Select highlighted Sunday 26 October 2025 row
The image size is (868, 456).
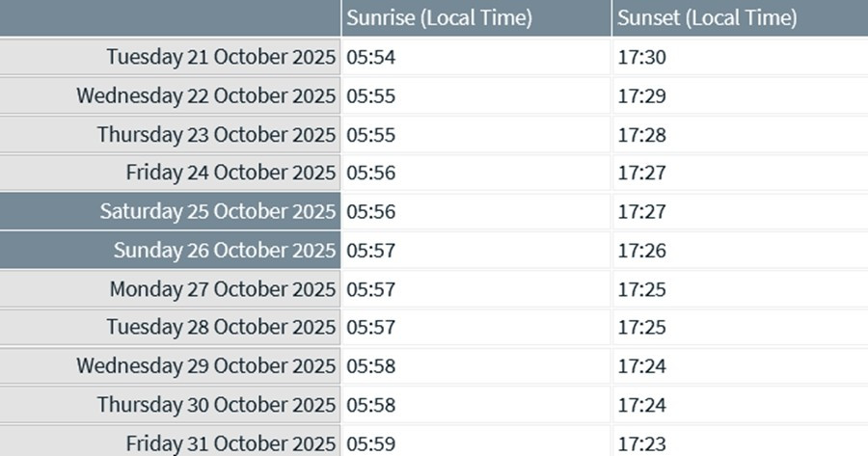pos(225,251)
